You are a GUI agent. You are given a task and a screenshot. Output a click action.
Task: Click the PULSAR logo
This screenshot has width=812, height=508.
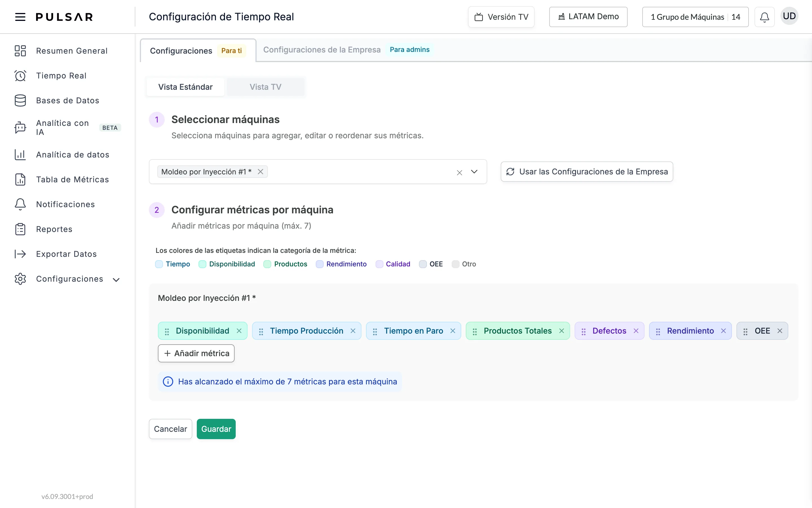64,17
